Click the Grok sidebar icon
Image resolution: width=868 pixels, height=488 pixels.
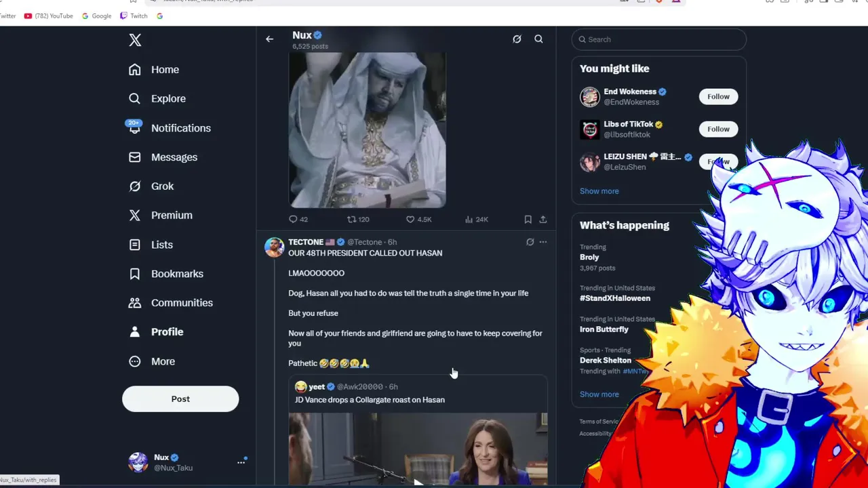pos(135,186)
